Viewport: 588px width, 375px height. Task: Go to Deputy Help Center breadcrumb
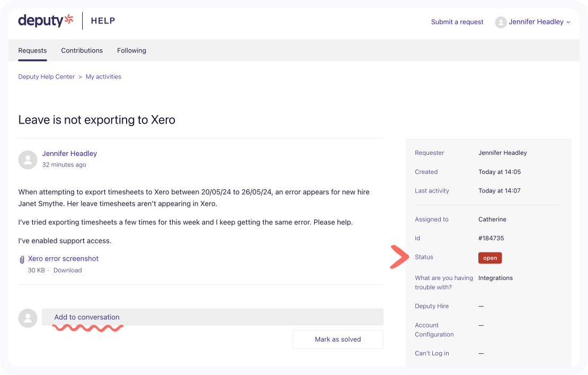[x=47, y=76]
